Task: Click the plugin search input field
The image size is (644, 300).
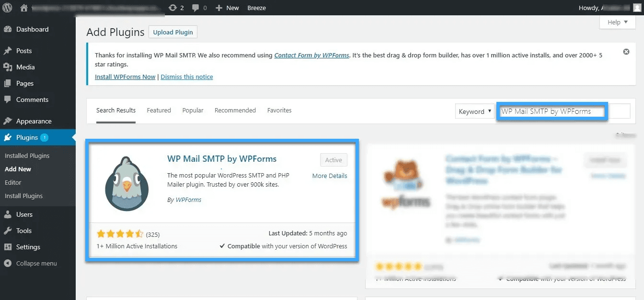Action: tap(551, 111)
